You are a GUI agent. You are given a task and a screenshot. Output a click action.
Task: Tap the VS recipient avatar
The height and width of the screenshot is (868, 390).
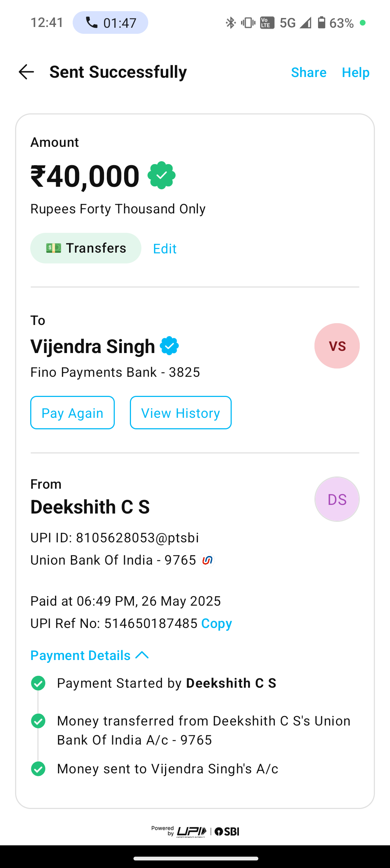pos(337,346)
